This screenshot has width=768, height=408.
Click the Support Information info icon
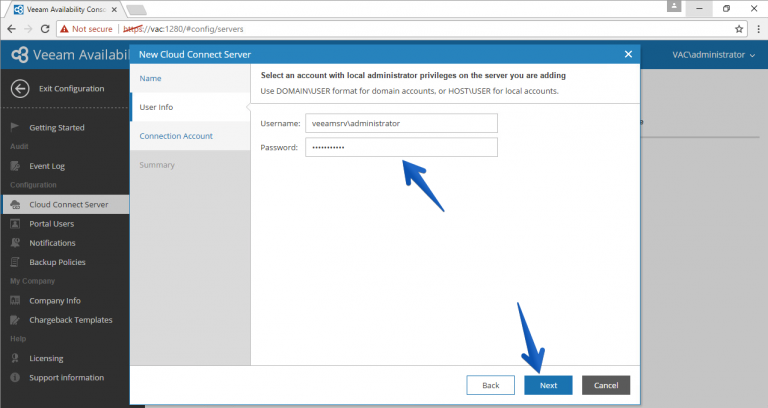(15, 377)
